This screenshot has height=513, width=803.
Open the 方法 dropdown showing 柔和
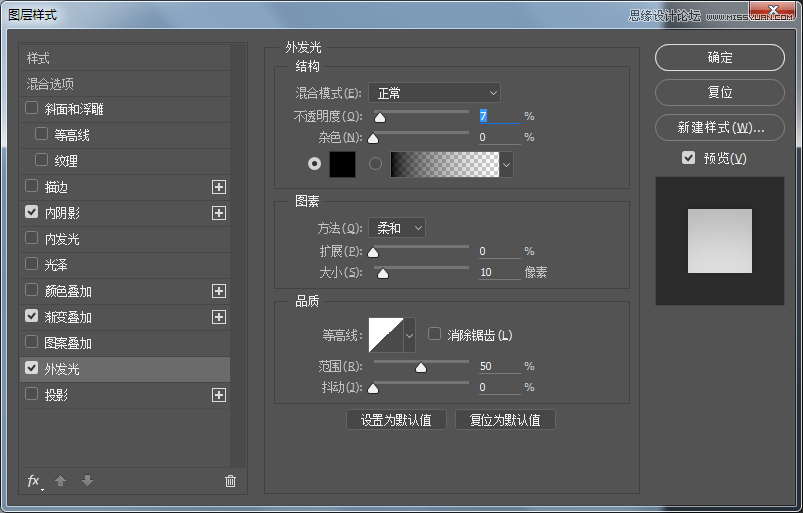click(x=397, y=228)
